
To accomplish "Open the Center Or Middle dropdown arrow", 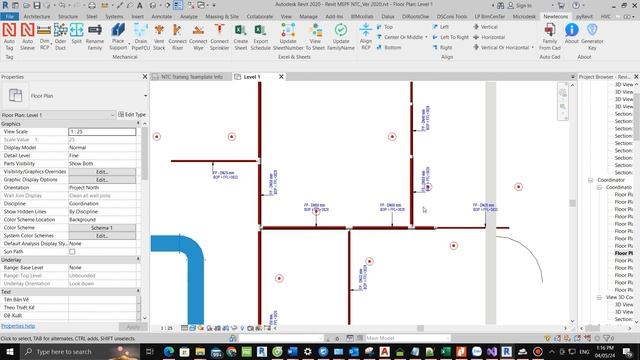I will click(x=426, y=37).
